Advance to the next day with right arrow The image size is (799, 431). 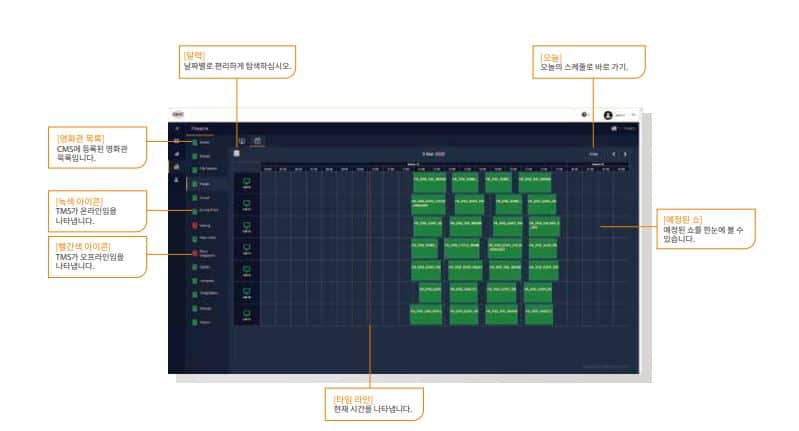626,154
